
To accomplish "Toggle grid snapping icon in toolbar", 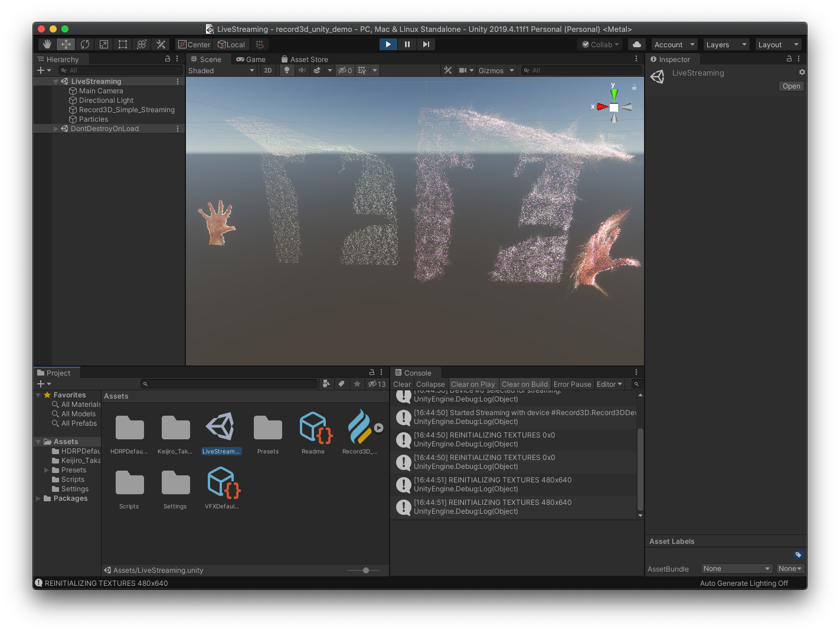I will click(x=260, y=44).
